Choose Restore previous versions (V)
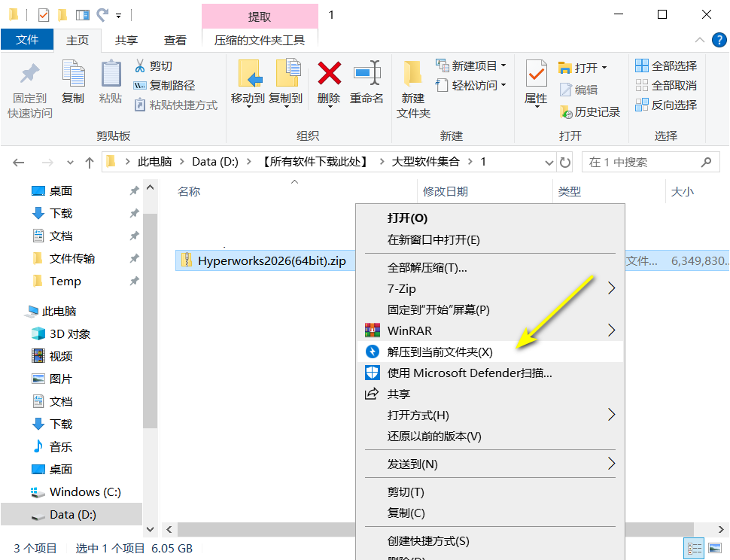This screenshot has width=730, height=560. click(490, 436)
